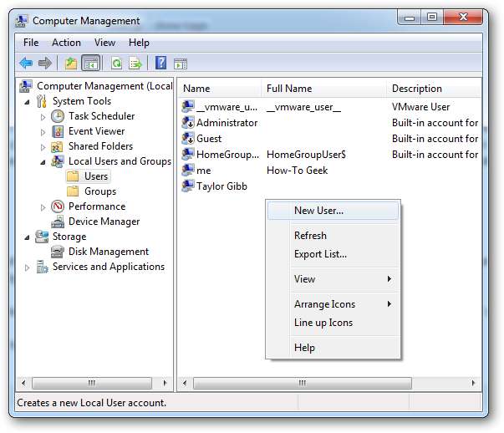Open the Arrange Icons submenu
The width and height of the screenshot is (504, 433).
point(333,304)
